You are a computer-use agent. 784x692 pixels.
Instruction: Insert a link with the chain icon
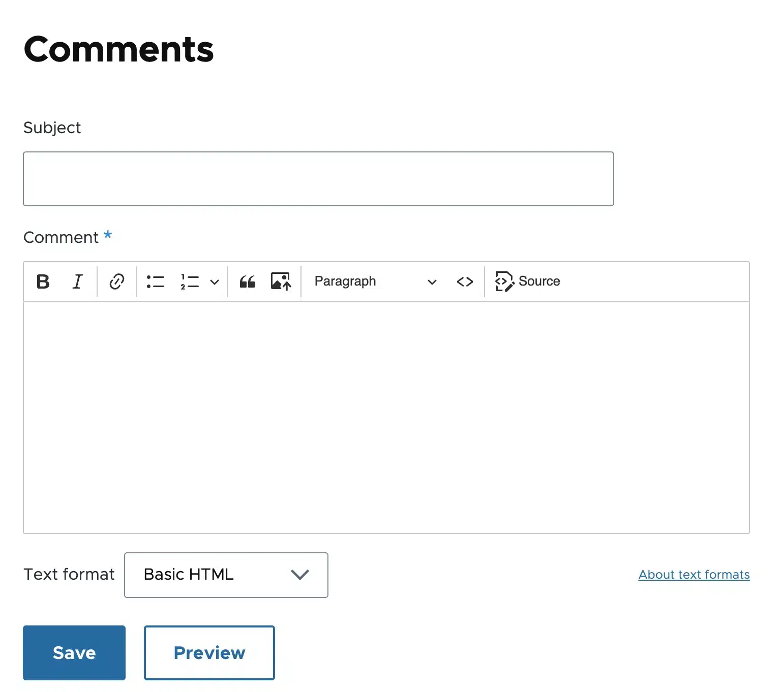(x=117, y=281)
